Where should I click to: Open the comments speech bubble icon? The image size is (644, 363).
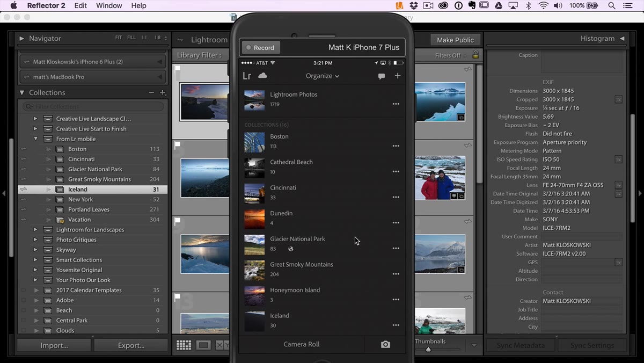tap(382, 76)
